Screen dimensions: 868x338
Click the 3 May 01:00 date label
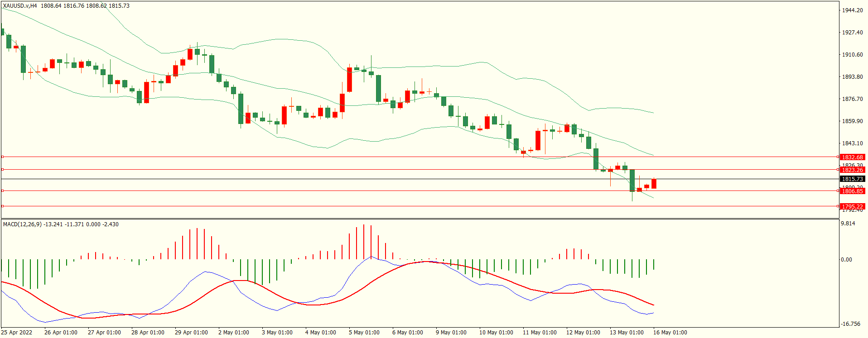point(277,333)
